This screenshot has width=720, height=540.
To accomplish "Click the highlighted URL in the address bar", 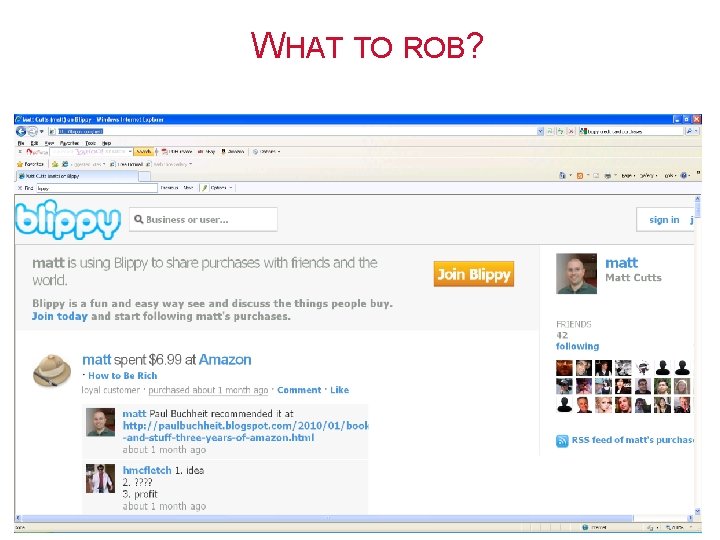I will (81, 132).
